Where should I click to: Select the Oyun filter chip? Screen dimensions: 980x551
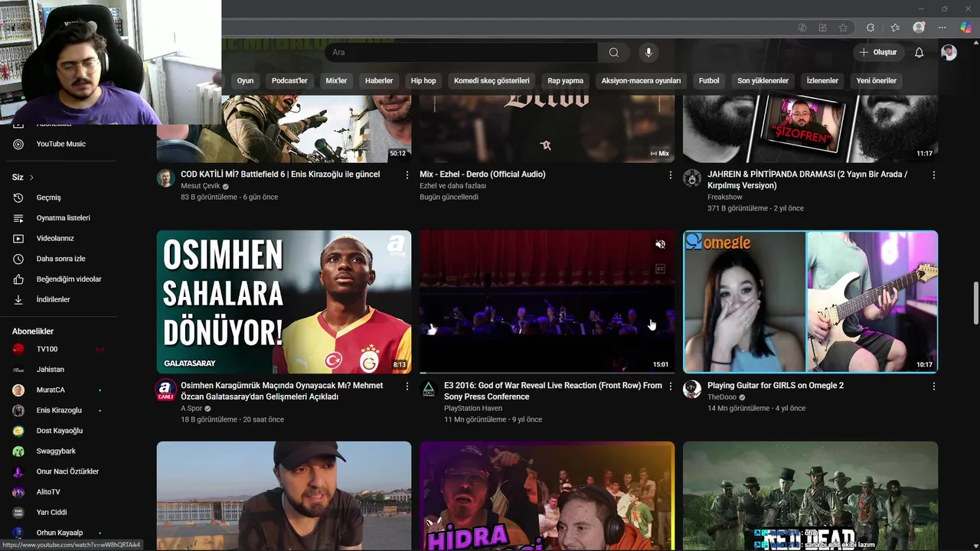coord(245,80)
